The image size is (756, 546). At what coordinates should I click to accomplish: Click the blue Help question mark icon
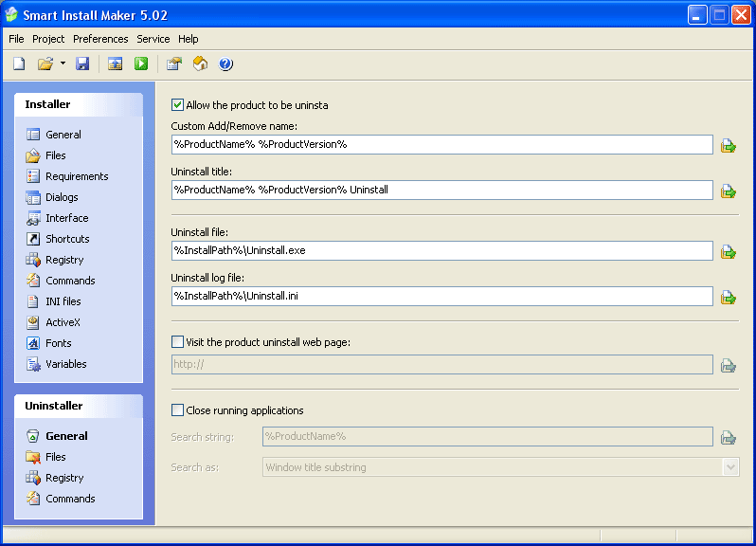coord(225,64)
